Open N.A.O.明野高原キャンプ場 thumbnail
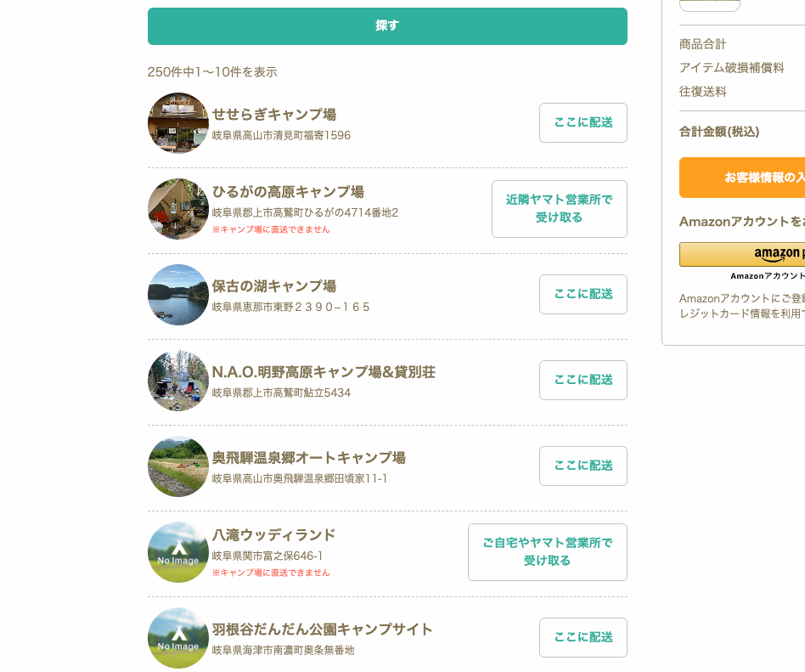 (x=178, y=381)
